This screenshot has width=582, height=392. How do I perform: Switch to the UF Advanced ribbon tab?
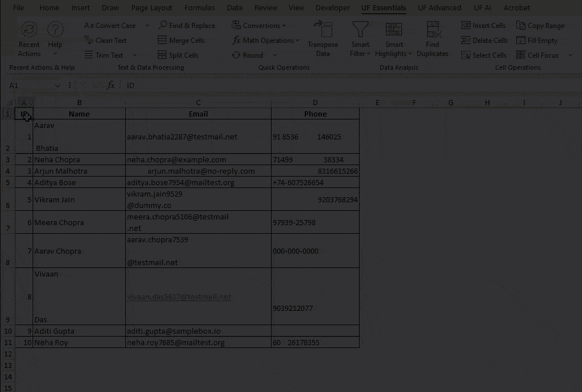click(440, 7)
